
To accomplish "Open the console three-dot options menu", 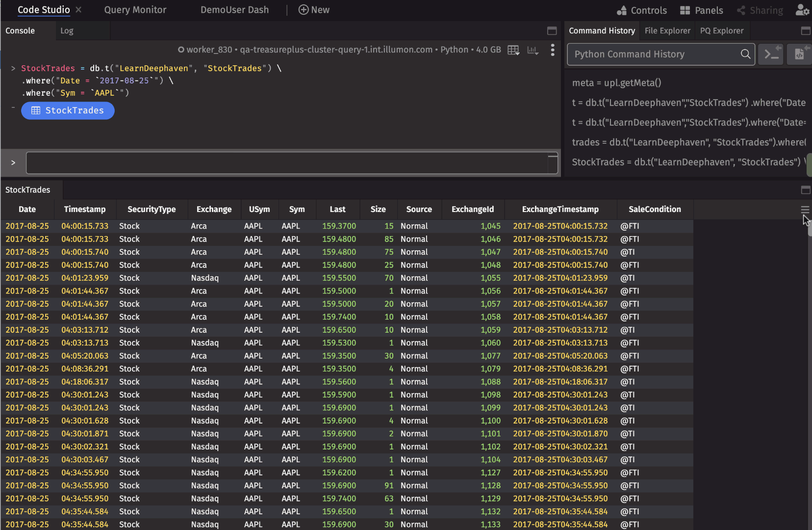I will [x=553, y=50].
